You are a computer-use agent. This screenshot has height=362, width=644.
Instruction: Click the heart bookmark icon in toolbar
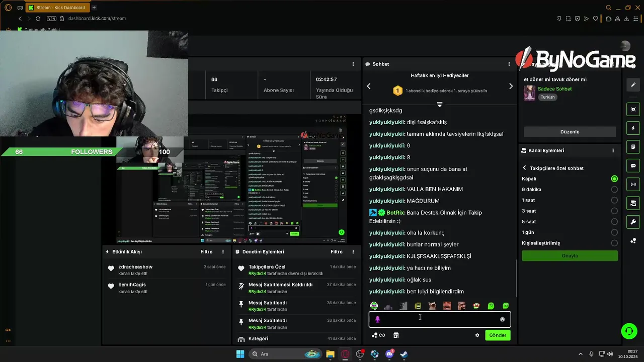tap(596, 19)
